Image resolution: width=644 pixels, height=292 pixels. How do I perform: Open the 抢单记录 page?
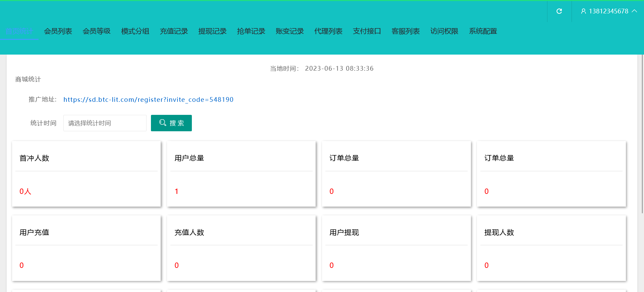tap(251, 31)
